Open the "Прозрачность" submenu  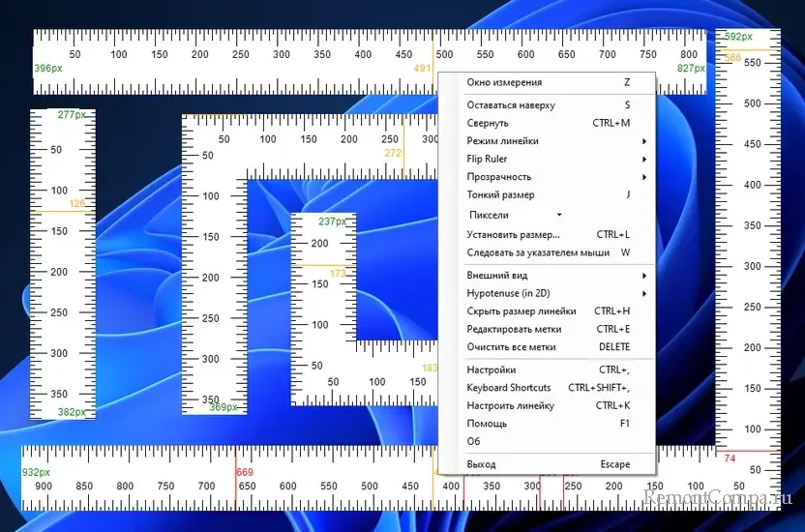[548, 177]
